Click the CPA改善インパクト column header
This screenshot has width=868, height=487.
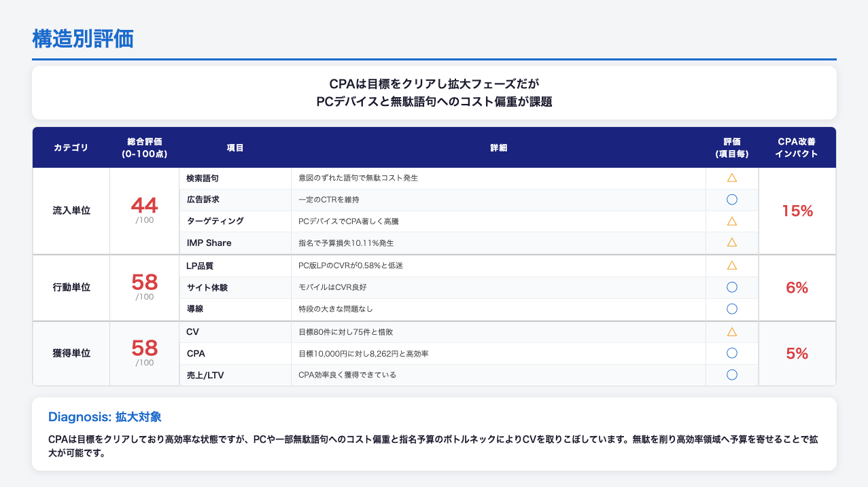tap(797, 147)
